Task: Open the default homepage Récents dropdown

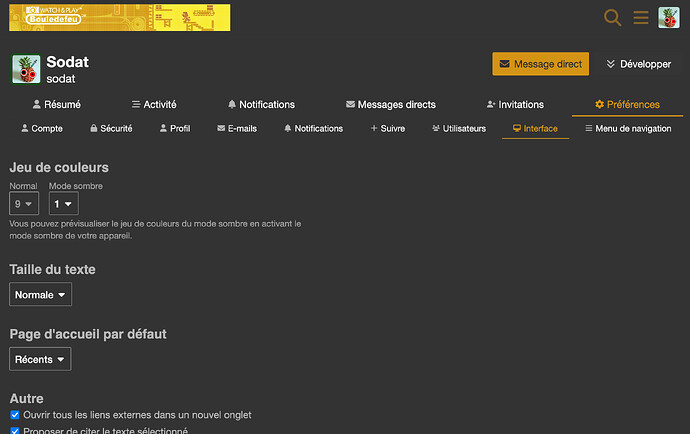Action: (40, 358)
